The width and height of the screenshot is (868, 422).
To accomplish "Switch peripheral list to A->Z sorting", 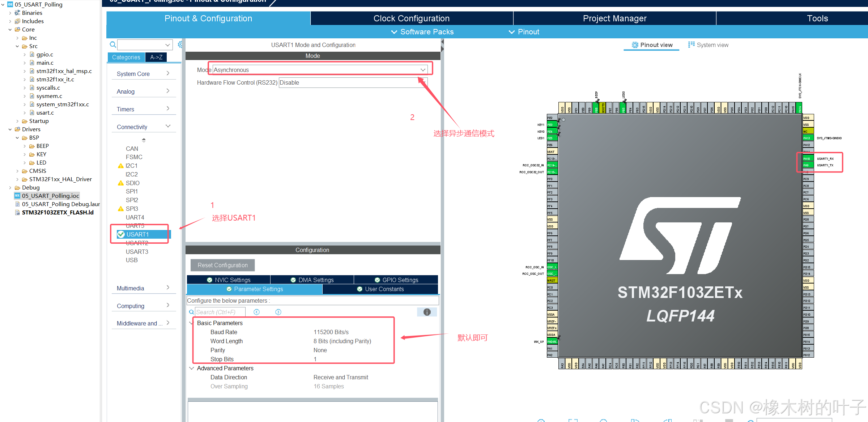I will 156,57.
